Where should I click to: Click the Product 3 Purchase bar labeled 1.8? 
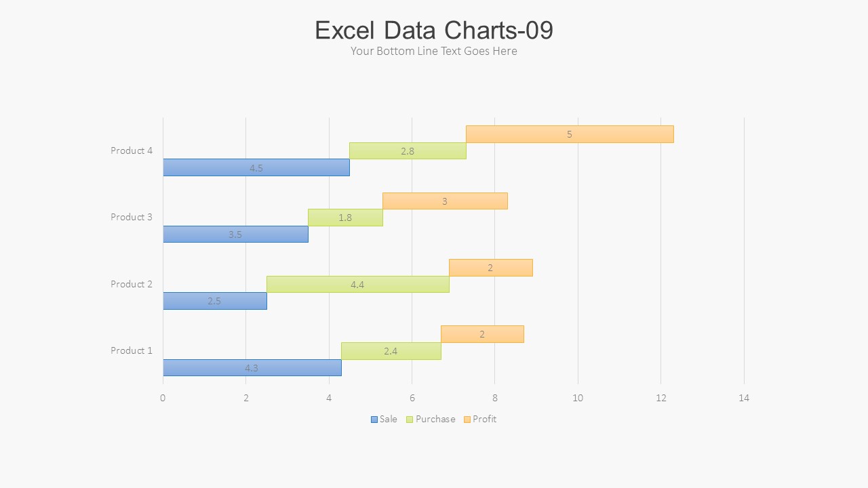point(345,218)
